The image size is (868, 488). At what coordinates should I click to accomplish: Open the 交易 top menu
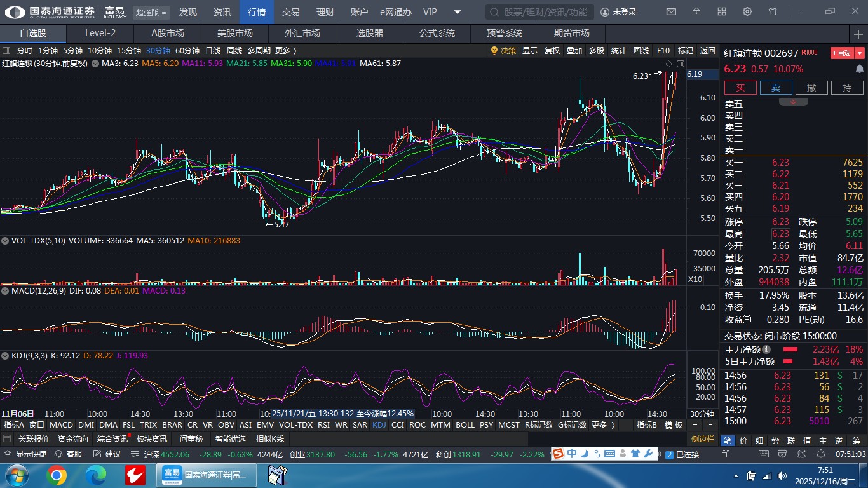[290, 12]
